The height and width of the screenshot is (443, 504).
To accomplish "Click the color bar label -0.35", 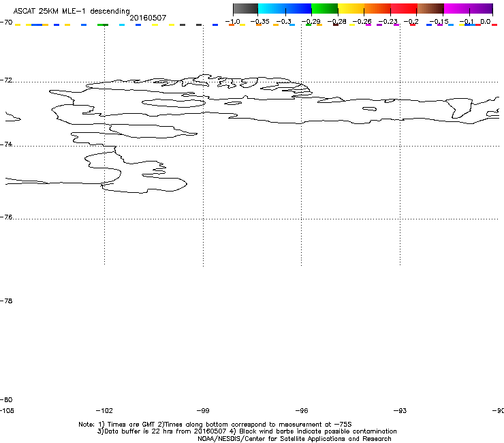I will point(259,22).
